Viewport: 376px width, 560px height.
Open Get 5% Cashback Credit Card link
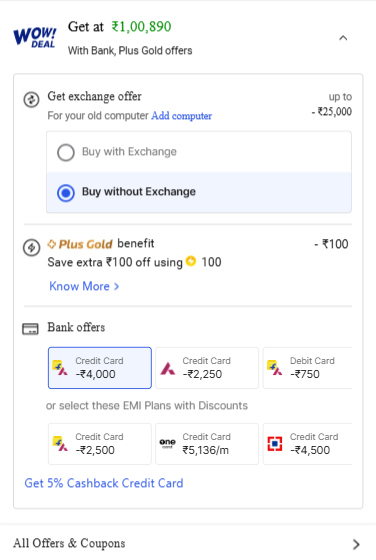click(104, 483)
